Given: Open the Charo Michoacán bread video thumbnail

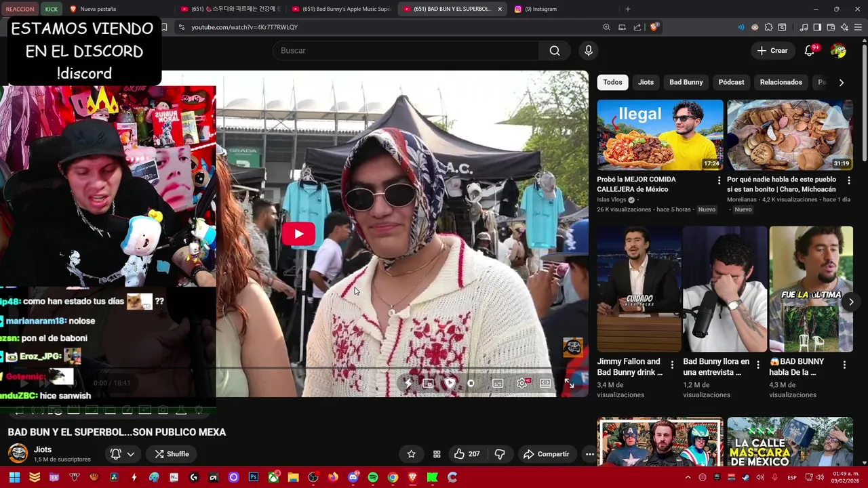Looking at the screenshot, I should point(790,135).
